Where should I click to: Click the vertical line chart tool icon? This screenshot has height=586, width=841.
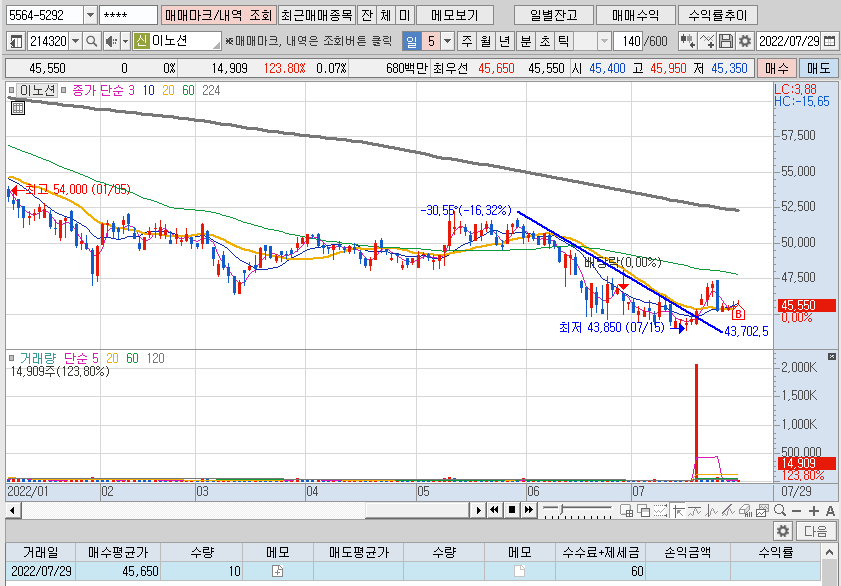pos(712,510)
